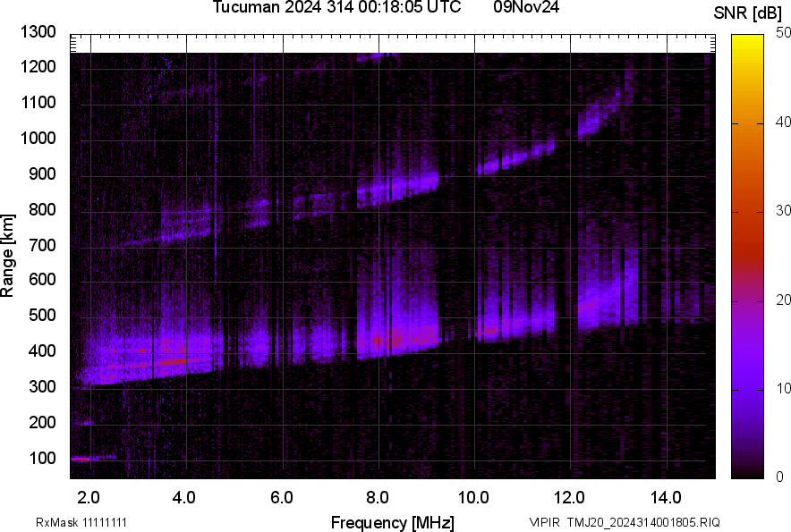Click the range tick label '400'

pyautogui.click(x=42, y=351)
